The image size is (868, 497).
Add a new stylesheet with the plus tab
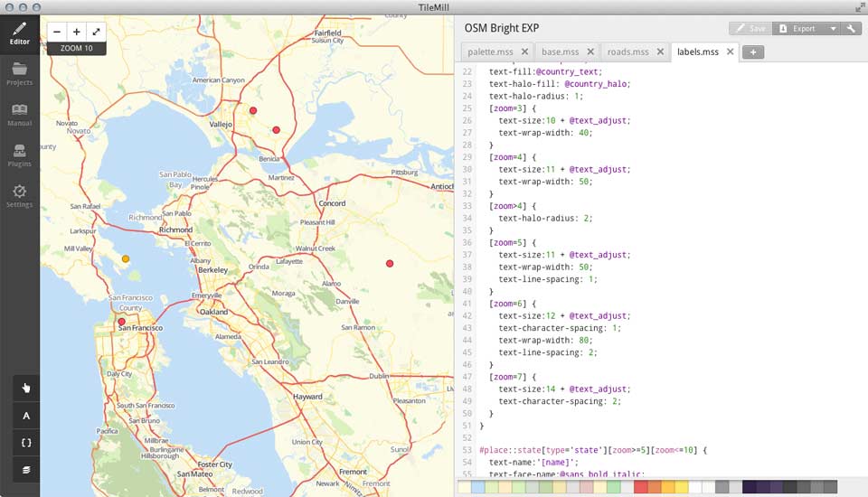753,52
